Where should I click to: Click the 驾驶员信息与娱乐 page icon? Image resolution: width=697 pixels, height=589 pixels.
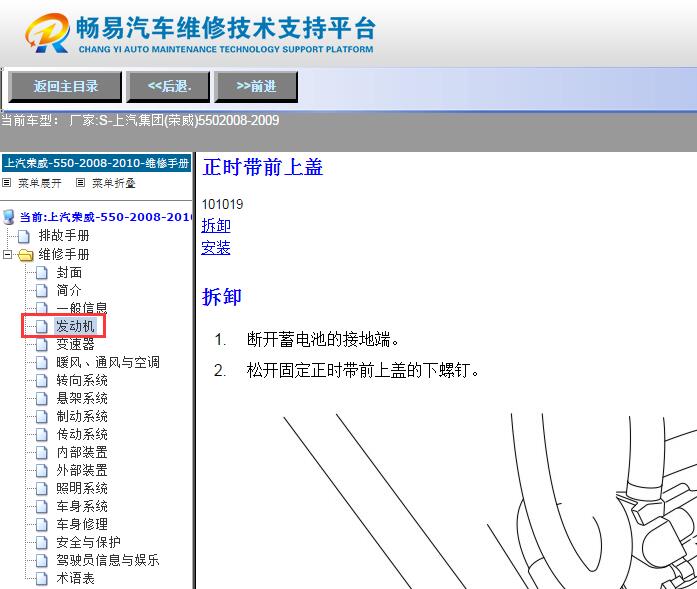tap(41, 561)
